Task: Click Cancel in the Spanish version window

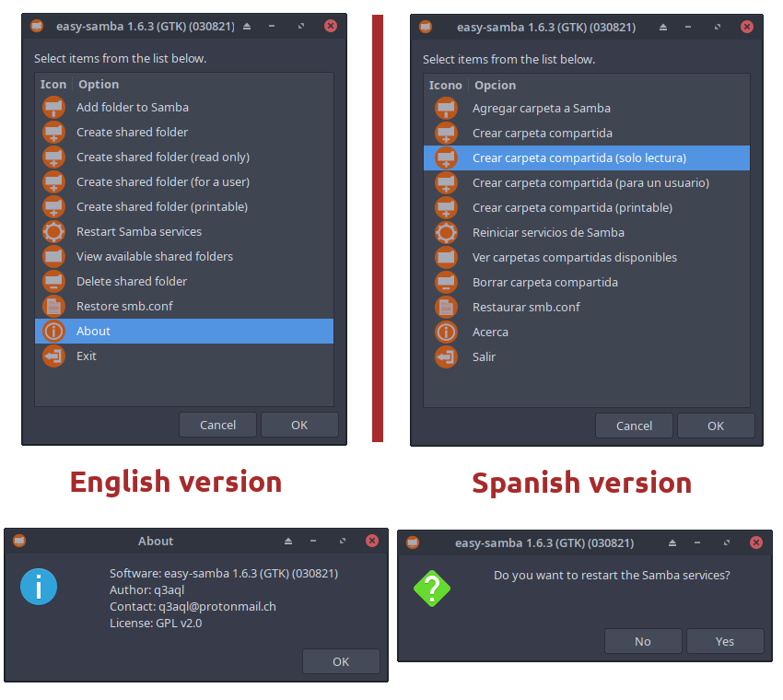Action: [634, 426]
